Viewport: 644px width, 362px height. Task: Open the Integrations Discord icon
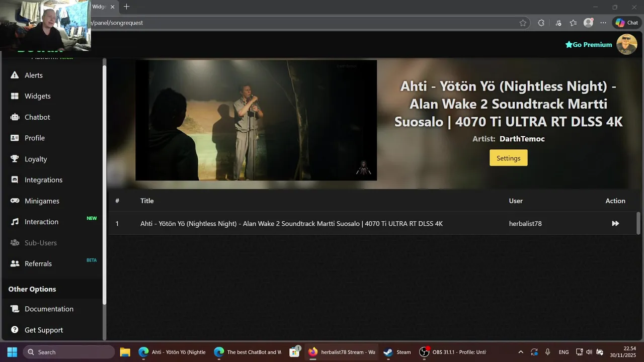[x=15, y=180]
